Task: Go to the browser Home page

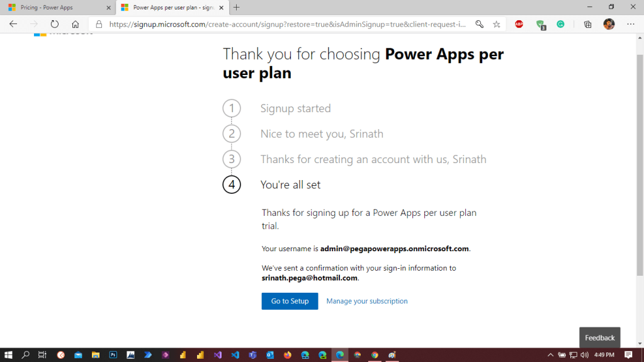Action: [76, 24]
